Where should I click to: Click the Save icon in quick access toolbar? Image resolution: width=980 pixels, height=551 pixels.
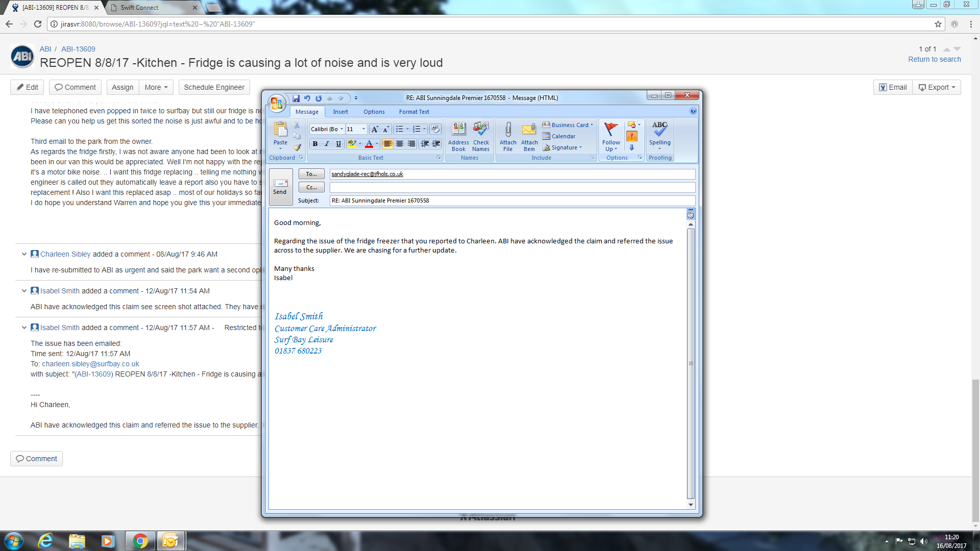coord(296,98)
